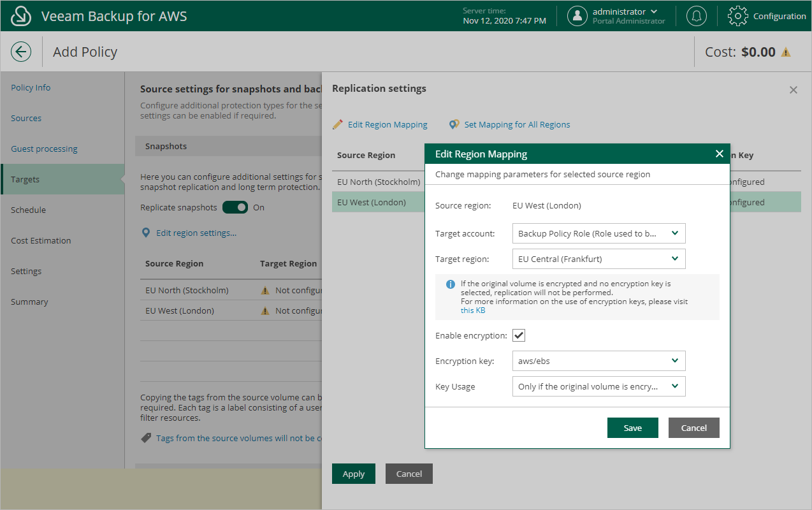Click EU West (London) in Snapshots table
The width and height of the screenshot is (812, 510).
(180, 310)
